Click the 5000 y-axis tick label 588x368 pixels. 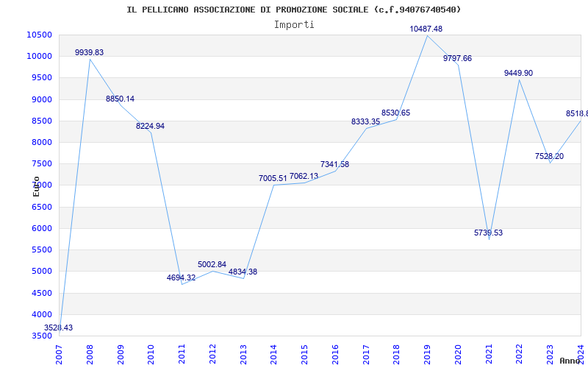41,271
